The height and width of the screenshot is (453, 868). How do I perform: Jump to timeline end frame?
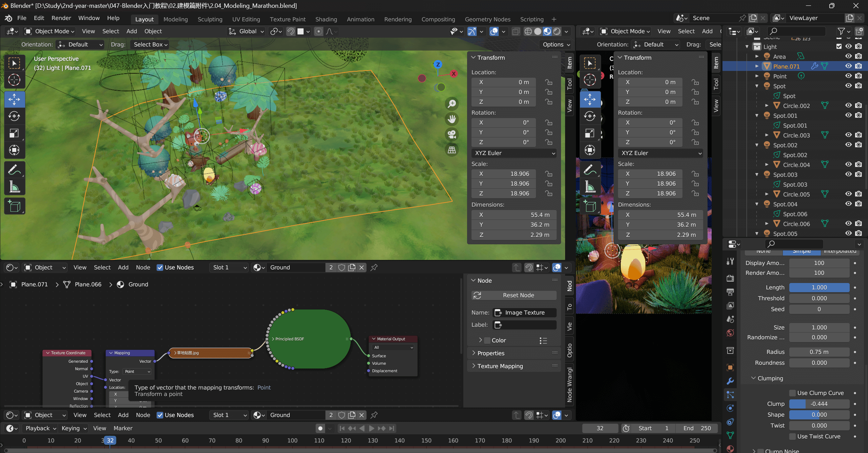click(392, 428)
